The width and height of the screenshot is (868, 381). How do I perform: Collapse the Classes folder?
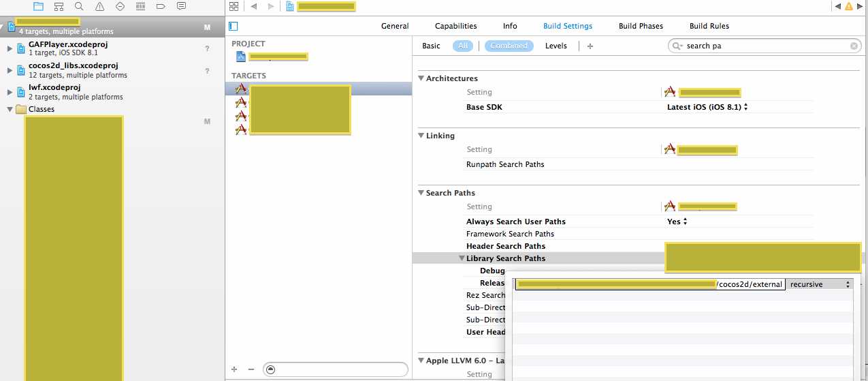coord(10,109)
